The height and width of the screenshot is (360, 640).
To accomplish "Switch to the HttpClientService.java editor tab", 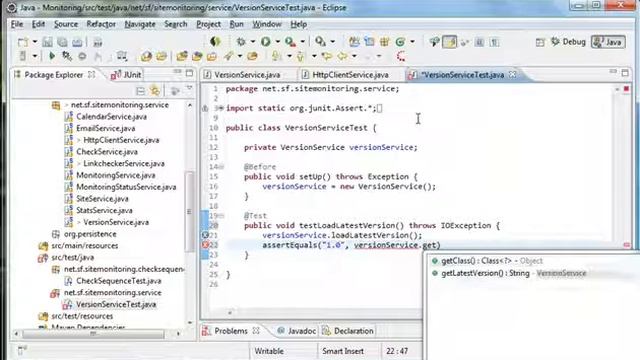I will (x=345, y=75).
